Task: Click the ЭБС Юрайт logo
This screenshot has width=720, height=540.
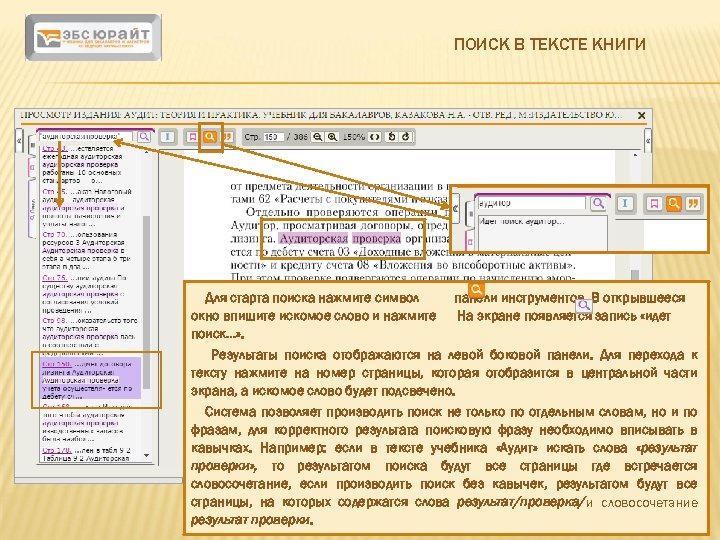Action: coord(93,38)
